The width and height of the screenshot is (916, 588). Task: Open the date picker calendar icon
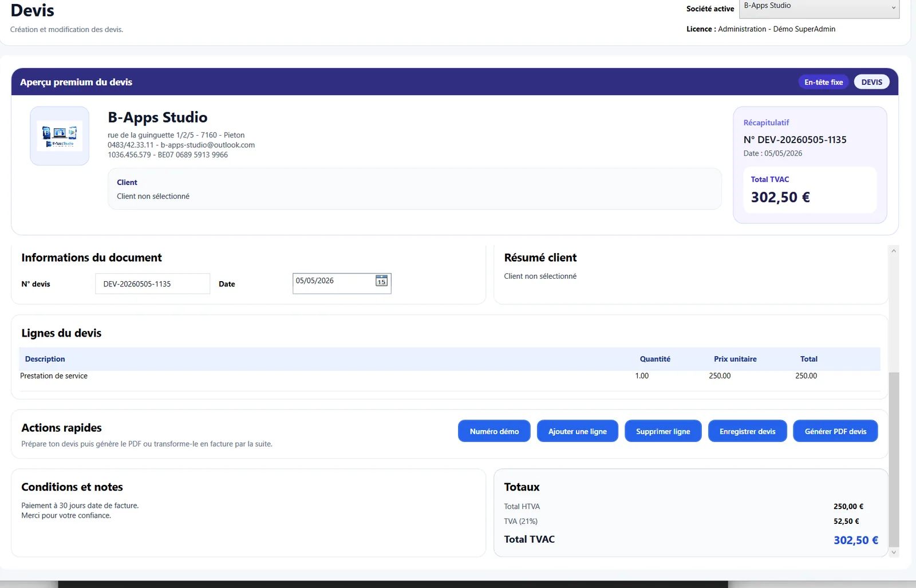pyautogui.click(x=381, y=281)
